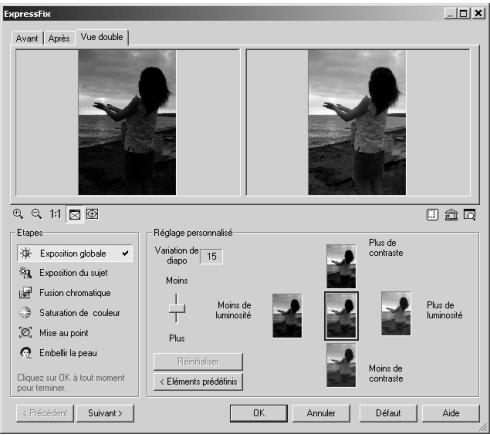
Task: Click the before (left) preview image
Action: pyautogui.click(x=127, y=122)
